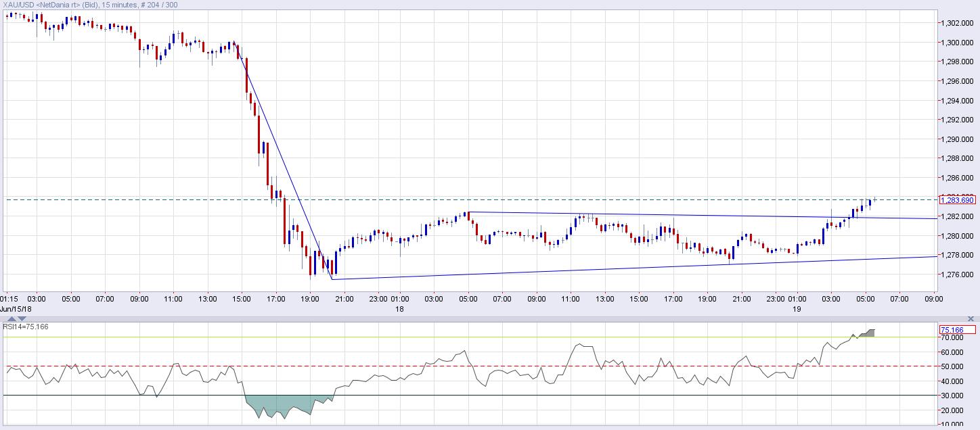
Task: Click the 19 date marker on time axis
Action: 797,309
